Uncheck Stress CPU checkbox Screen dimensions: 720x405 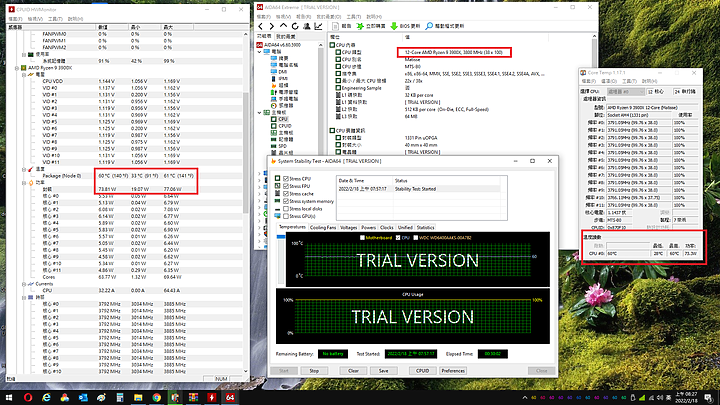286,179
